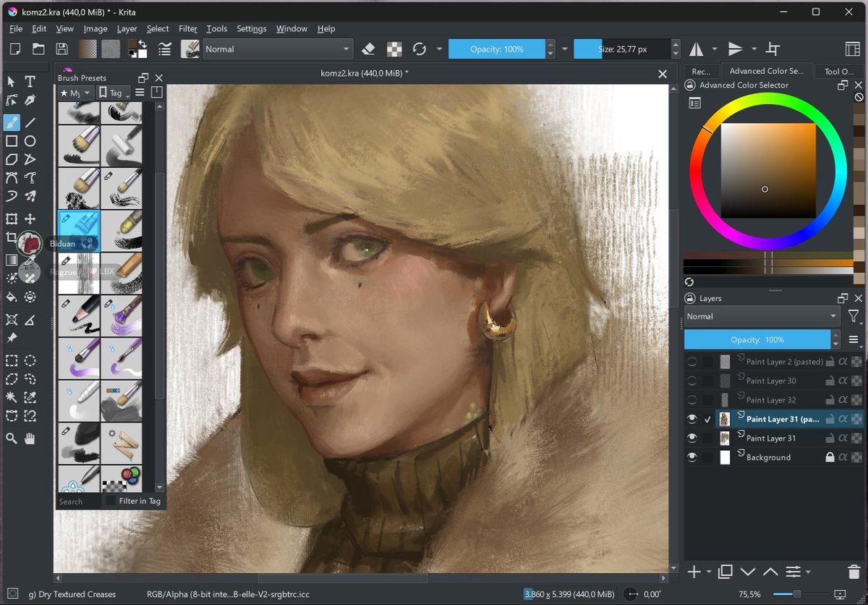
Task: Open the layer blending mode dropdown
Action: 762,316
